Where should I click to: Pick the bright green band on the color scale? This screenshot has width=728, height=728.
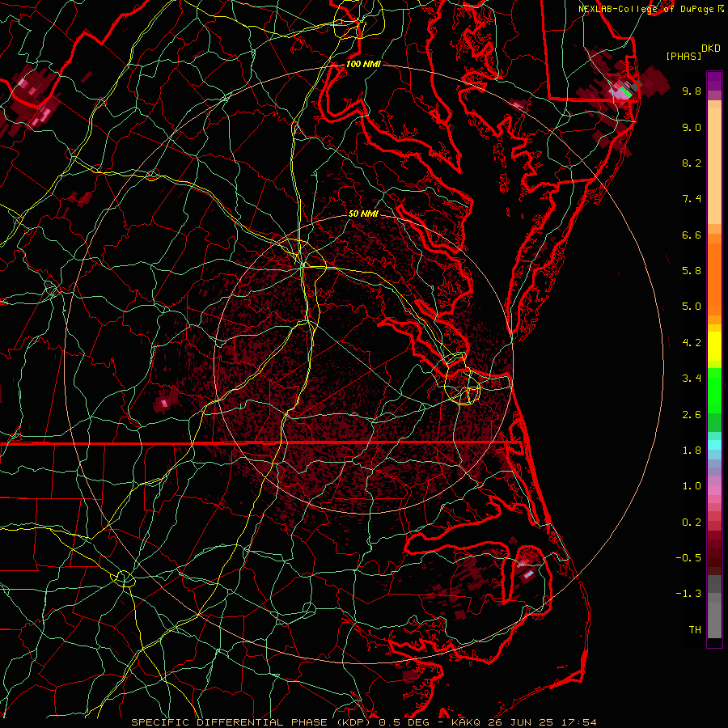point(714,390)
